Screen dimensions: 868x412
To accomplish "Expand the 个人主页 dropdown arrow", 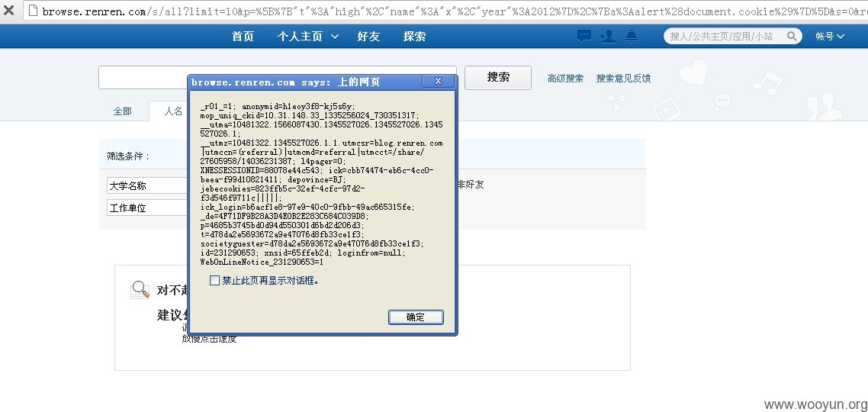I will click(334, 37).
